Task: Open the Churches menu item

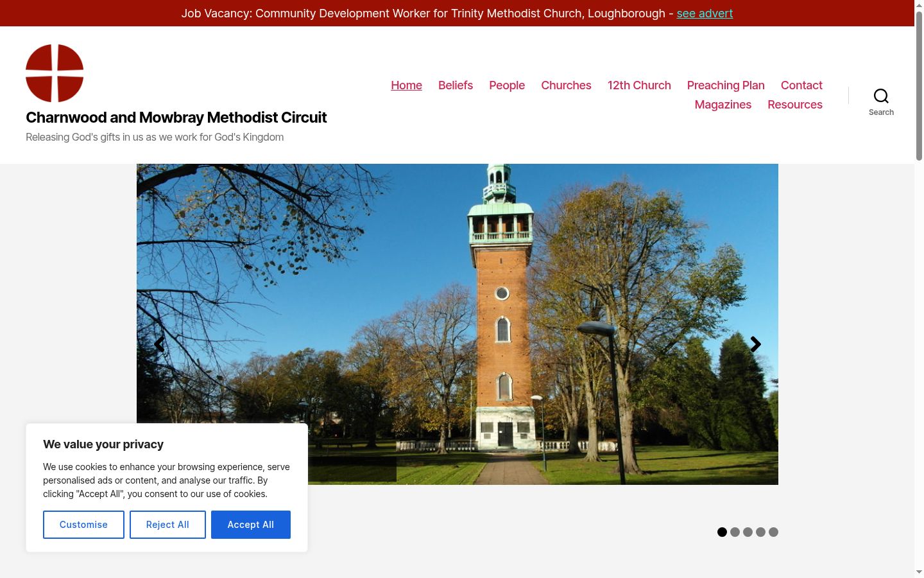Action: coord(566,85)
